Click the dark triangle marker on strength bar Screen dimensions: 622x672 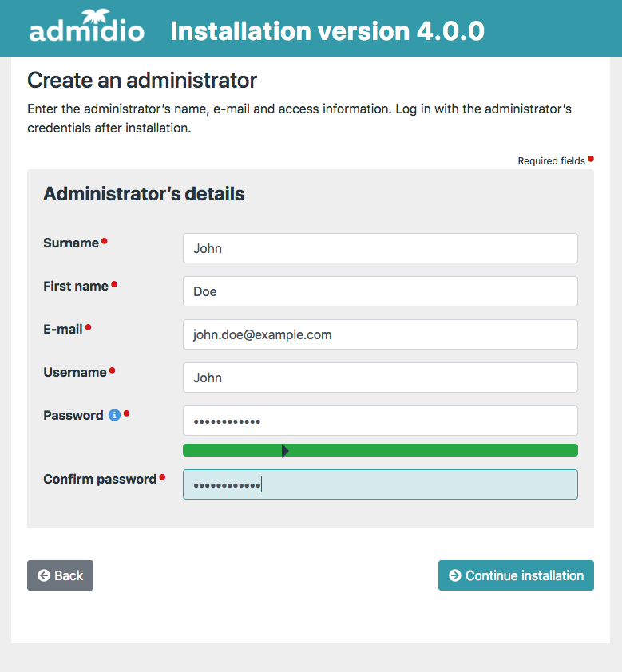tap(285, 451)
